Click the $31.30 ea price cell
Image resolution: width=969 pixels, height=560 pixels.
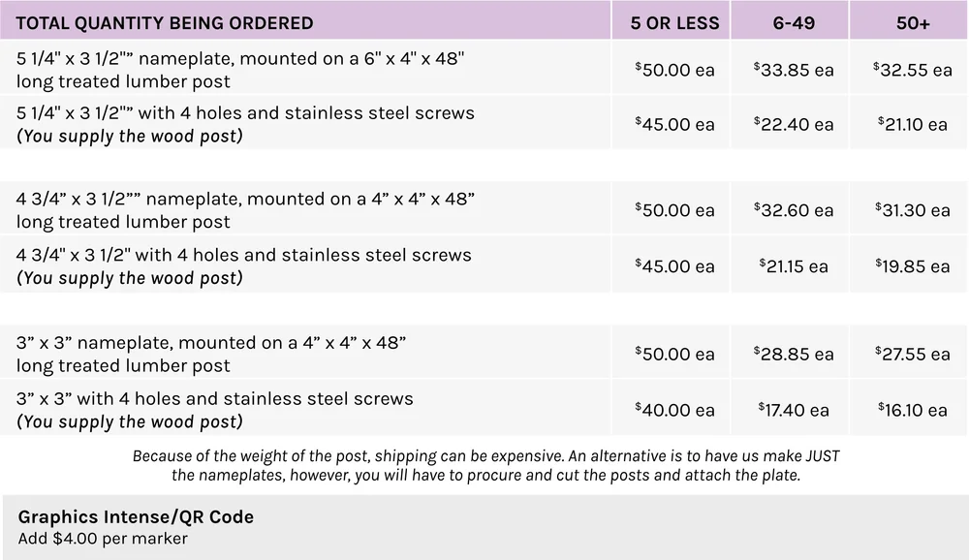point(912,209)
